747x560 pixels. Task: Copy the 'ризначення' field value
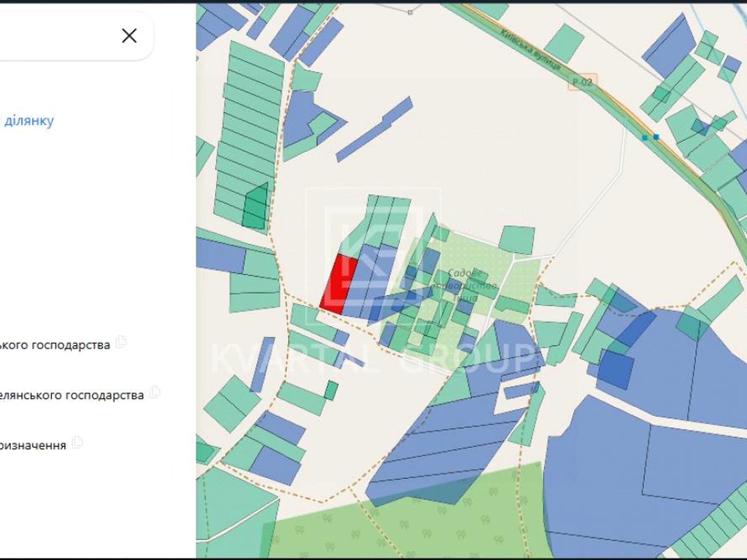(77, 442)
